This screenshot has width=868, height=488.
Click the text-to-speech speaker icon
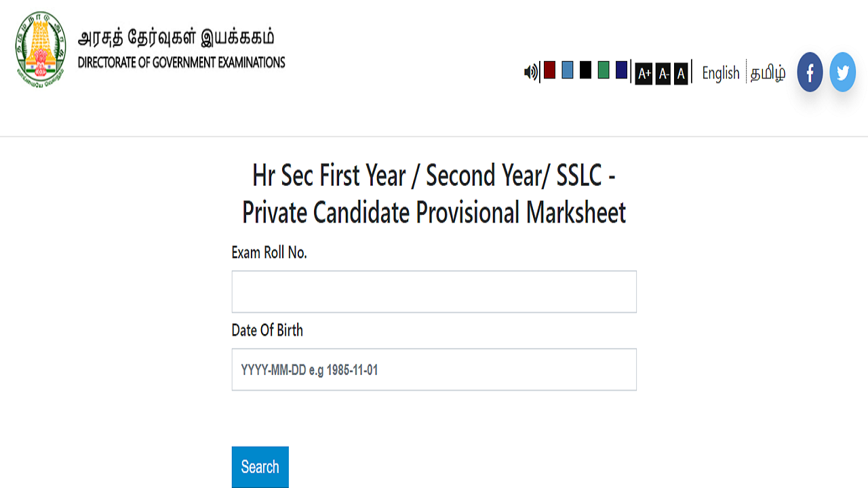[x=531, y=72]
